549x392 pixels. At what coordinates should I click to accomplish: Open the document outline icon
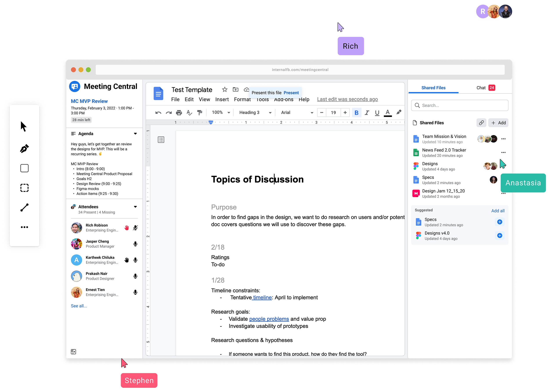161,139
